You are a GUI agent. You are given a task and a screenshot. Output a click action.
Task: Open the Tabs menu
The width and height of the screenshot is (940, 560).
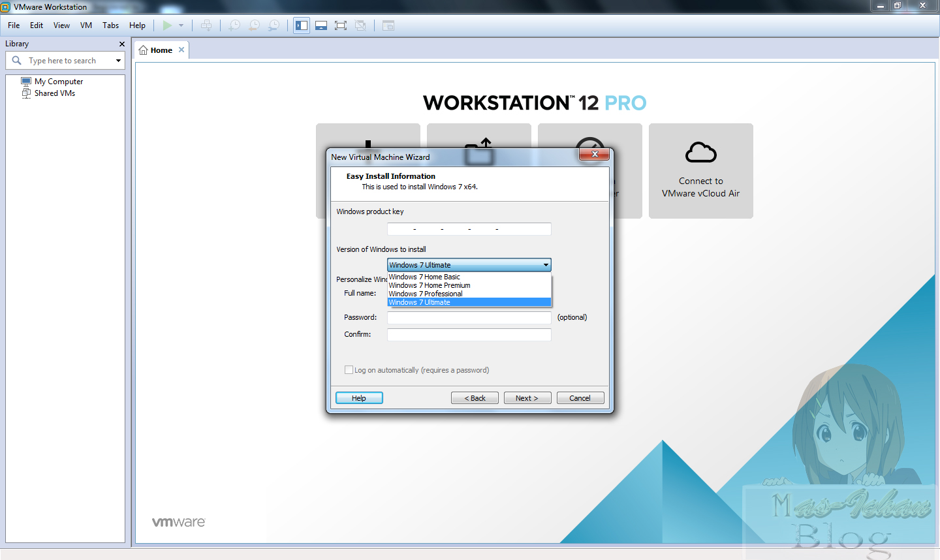point(110,25)
